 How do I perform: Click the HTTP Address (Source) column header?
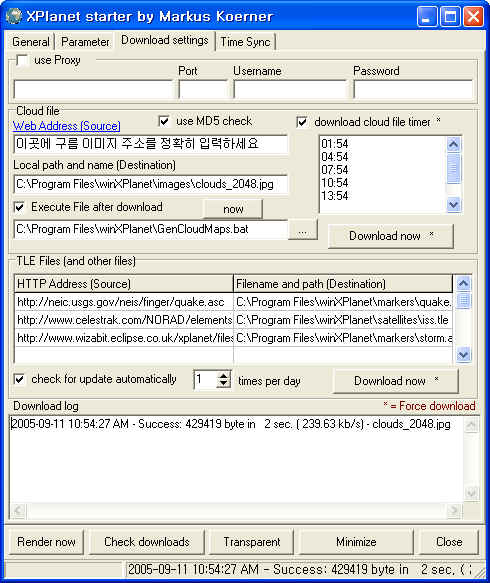[x=124, y=284]
